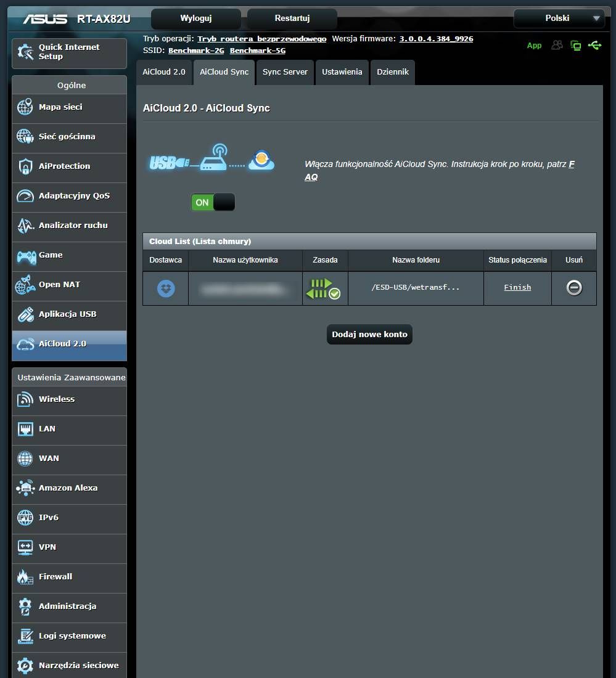Click Tryb routera bezprzewodowego link
616x678 pixels.
pyautogui.click(x=261, y=39)
